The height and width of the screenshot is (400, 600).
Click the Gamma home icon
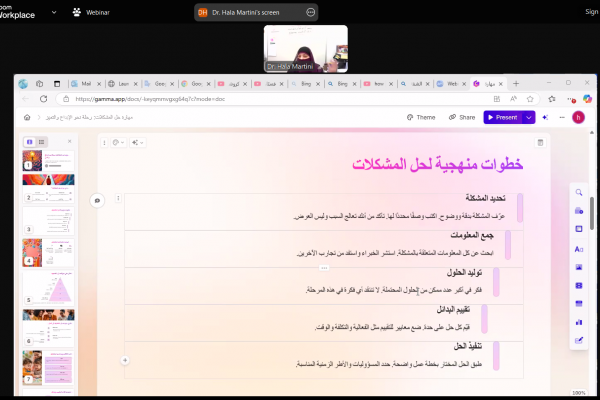pyautogui.click(x=26, y=117)
